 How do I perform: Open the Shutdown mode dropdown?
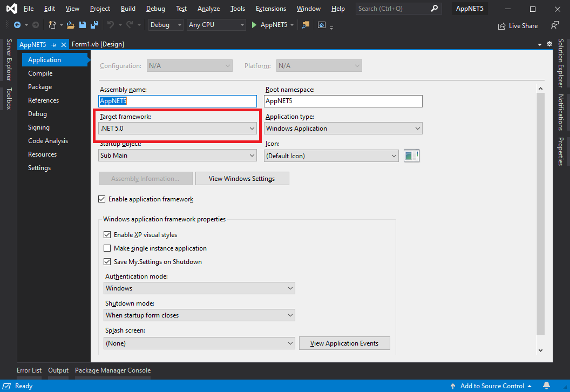click(199, 315)
